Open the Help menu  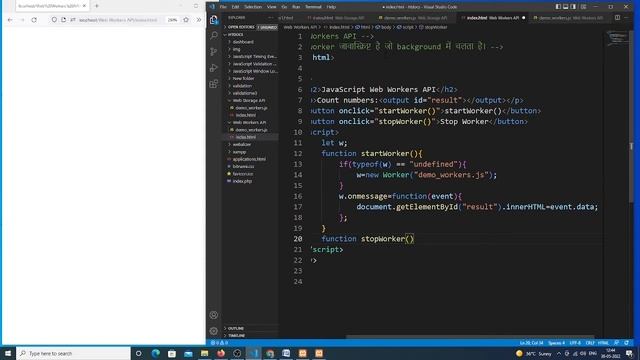(x=331, y=7)
